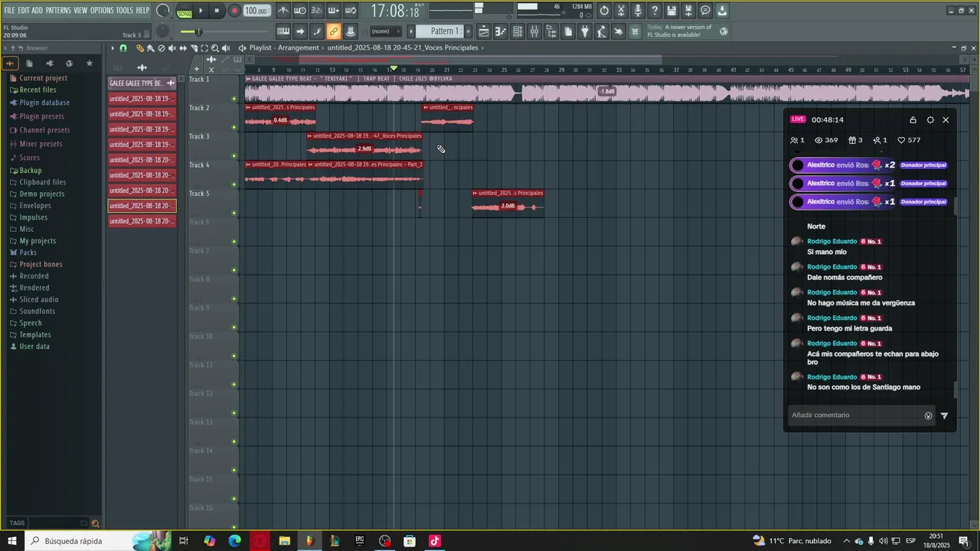Toggle playlist magnet snap icon
The image size is (980, 551).
[x=122, y=47]
